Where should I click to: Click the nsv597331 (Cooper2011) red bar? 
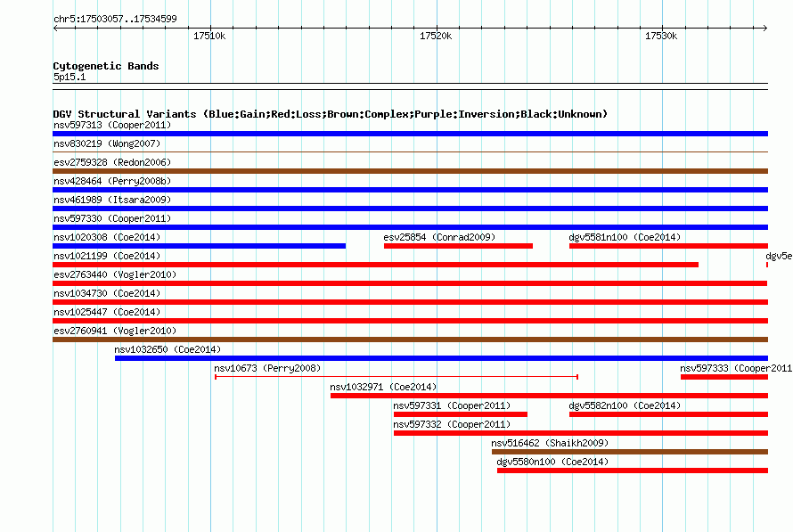[x=461, y=414]
